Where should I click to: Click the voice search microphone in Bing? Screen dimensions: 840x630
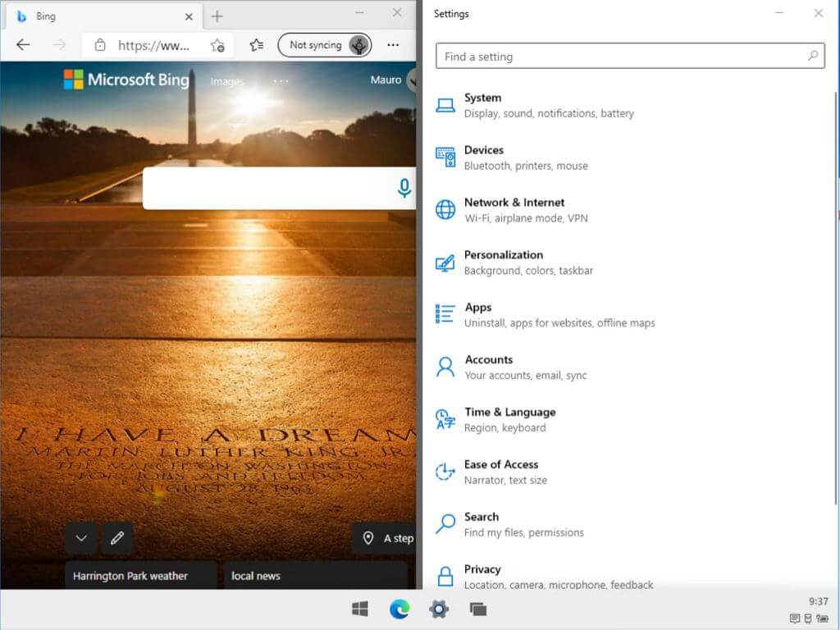pyautogui.click(x=404, y=188)
